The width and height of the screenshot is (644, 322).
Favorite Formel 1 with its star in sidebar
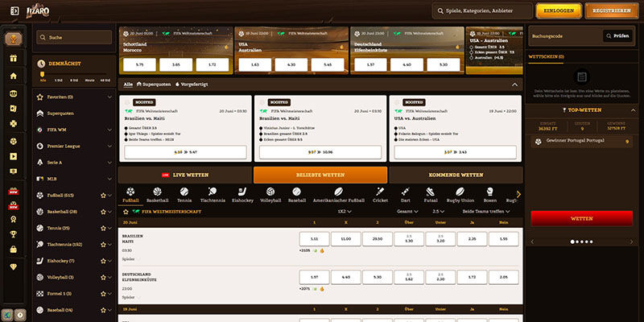104,294
